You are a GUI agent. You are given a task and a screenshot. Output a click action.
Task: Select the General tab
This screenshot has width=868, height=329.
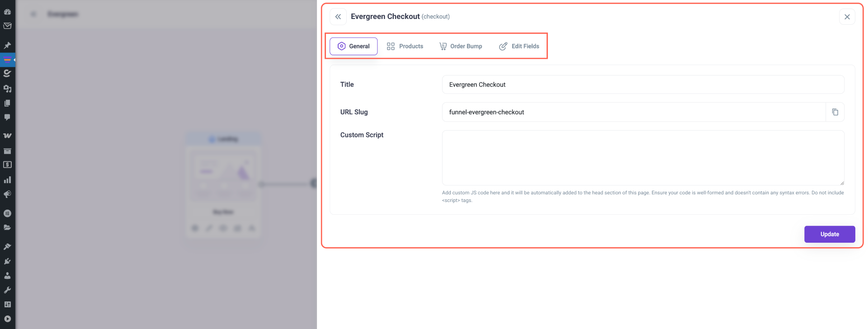click(x=354, y=46)
